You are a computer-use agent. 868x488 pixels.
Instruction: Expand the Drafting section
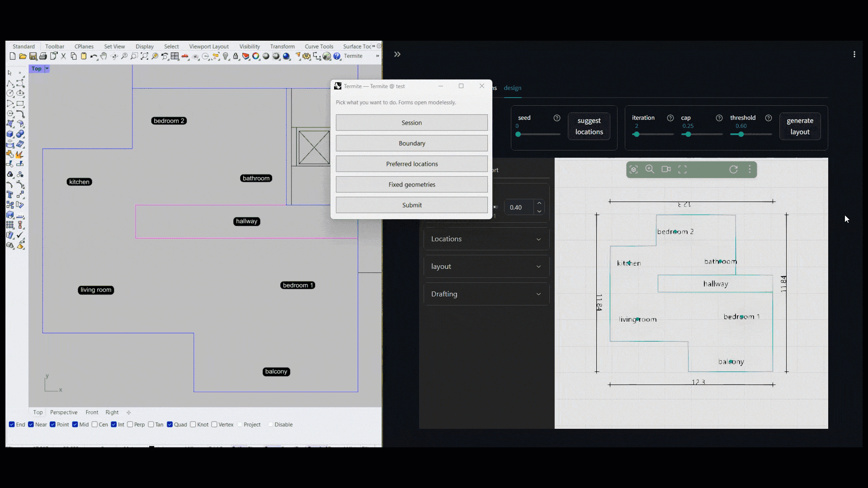[486, 294]
